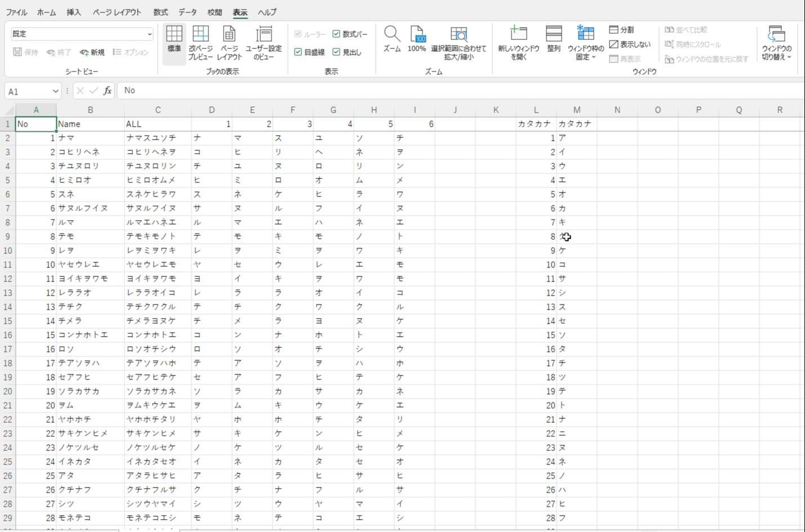Click the 分割 split button
This screenshot has width=805, height=532.
pos(621,30)
